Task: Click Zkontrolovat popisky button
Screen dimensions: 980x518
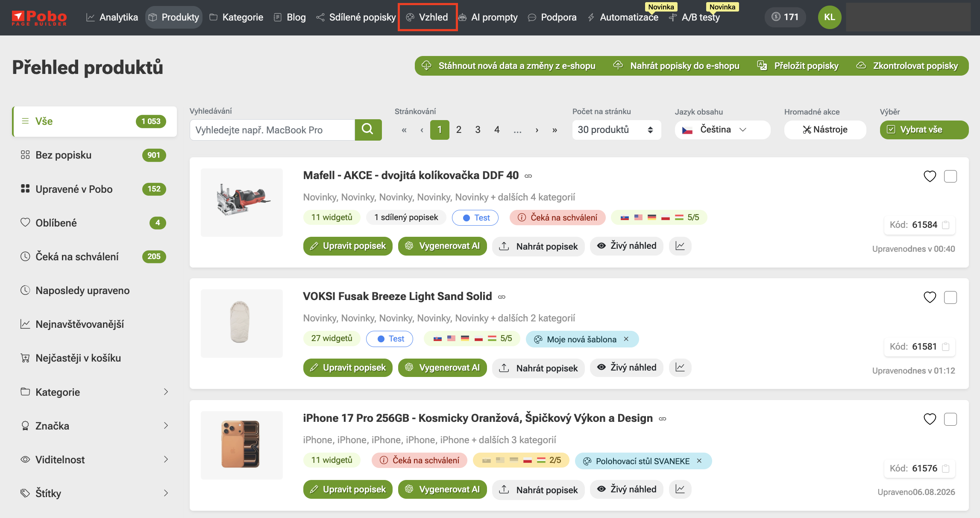Action: point(907,66)
